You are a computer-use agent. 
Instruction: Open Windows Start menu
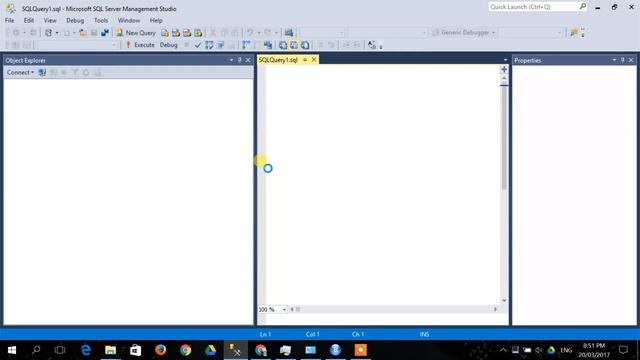(12, 350)
